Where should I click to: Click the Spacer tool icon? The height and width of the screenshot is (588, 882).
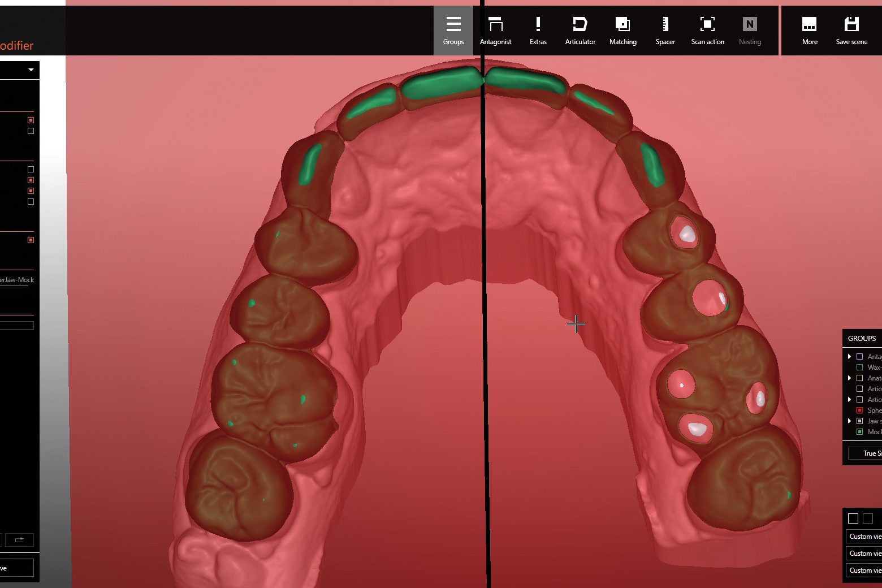665,31
